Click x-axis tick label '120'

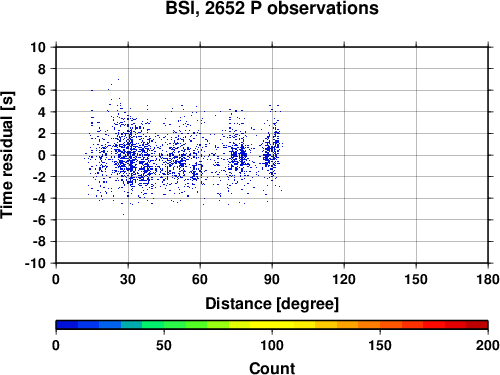point(344,279)
